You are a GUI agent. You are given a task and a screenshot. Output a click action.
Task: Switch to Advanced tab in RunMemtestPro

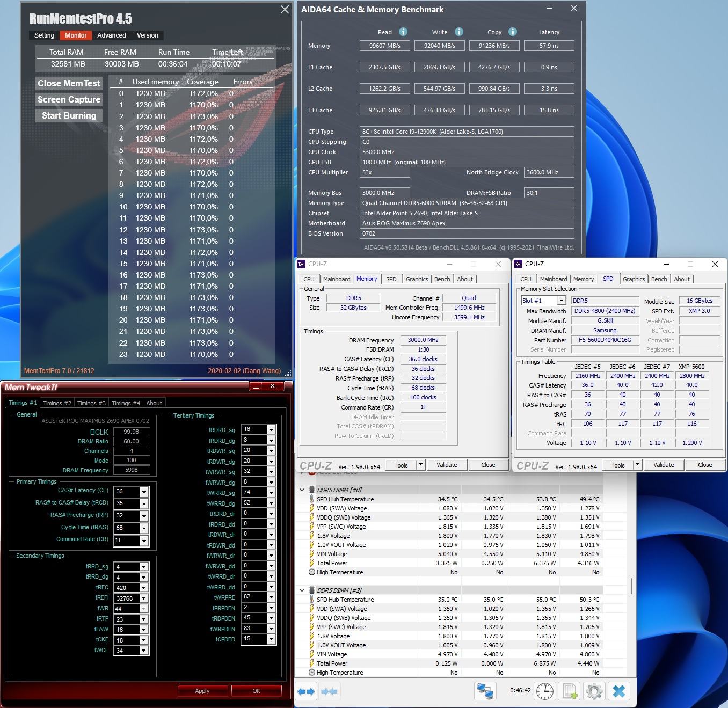(x=112, y=35)
